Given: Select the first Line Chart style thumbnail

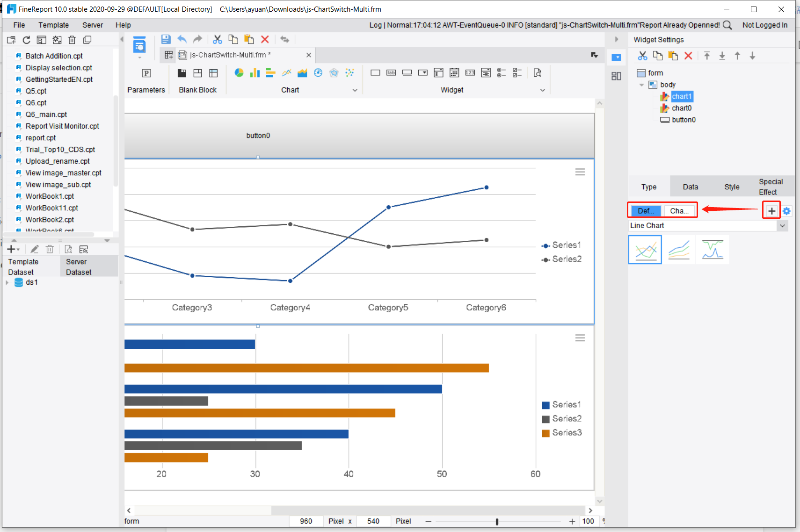Looking at the screenshot, I should coord(645,249).
